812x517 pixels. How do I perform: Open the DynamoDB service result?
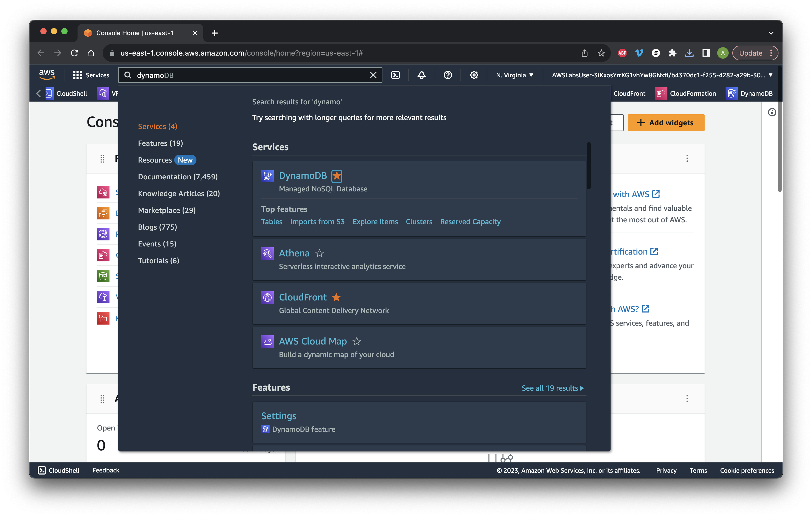[x=303, y=175]
